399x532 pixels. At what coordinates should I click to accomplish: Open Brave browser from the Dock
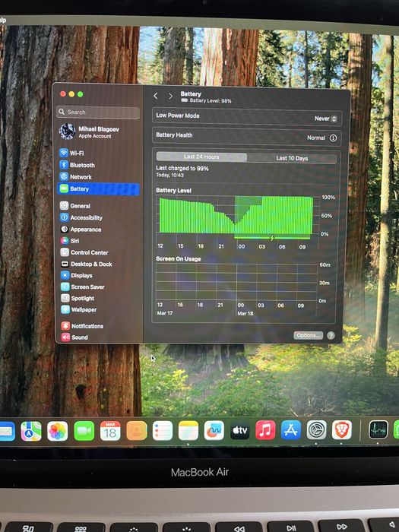coord(342,429)
